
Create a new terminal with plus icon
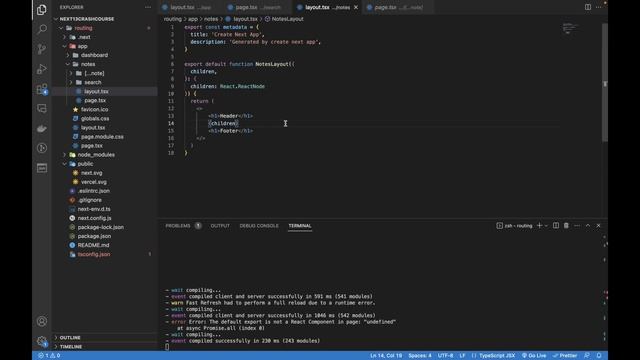pyautogui.click(x=539, y=225)
